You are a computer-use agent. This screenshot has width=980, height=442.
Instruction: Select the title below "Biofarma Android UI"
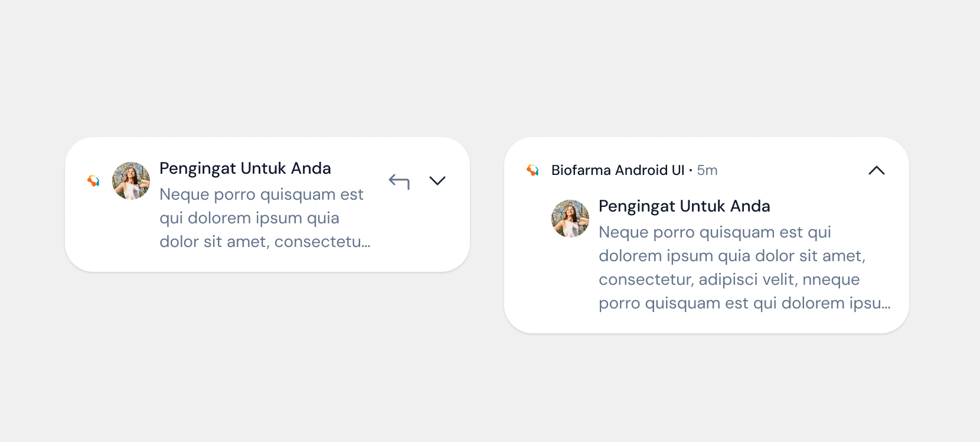(x=684, y=206)
